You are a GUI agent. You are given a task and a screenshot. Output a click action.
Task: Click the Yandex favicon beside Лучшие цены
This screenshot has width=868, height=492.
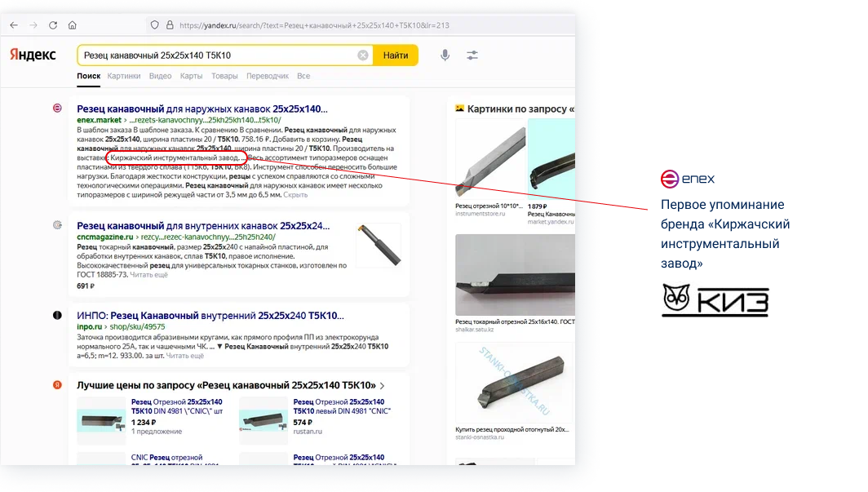(57, 384)
